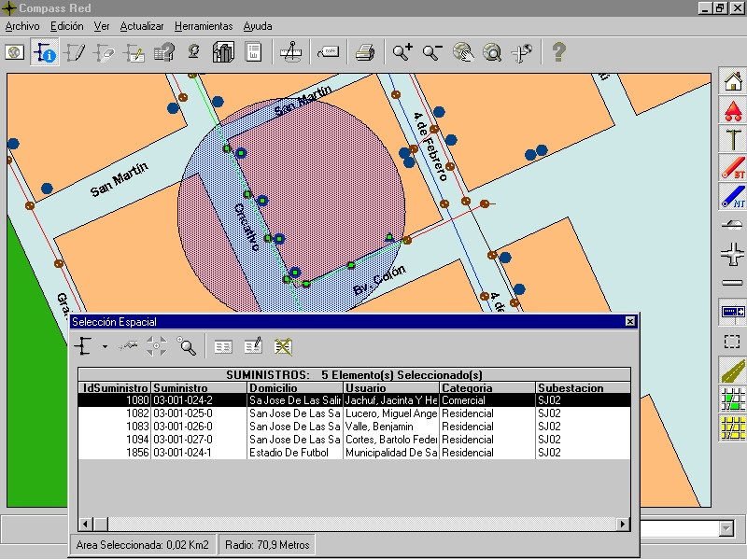Select the house icon in right sidebar
Screen dimensions: 747x560
tap(733, 81)
